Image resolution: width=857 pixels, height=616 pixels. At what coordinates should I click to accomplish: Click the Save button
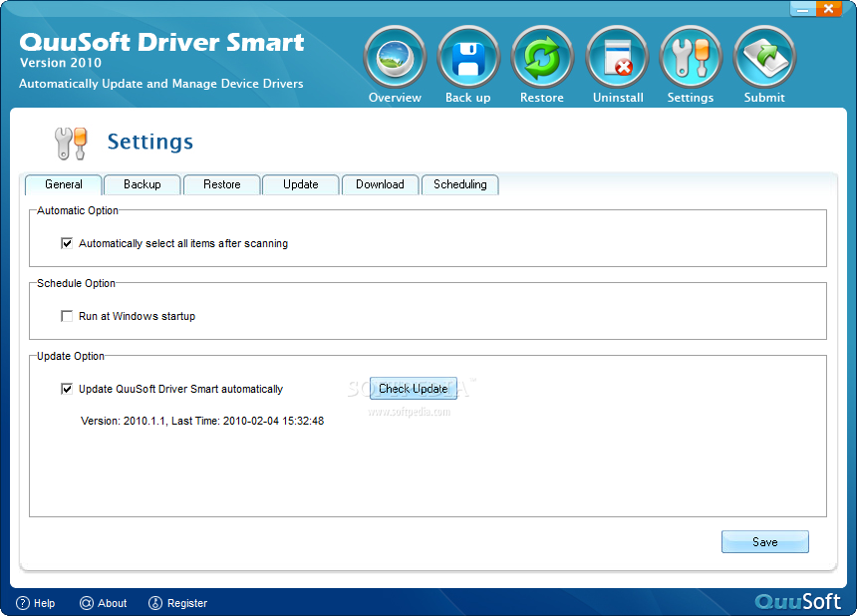point(765,541)
